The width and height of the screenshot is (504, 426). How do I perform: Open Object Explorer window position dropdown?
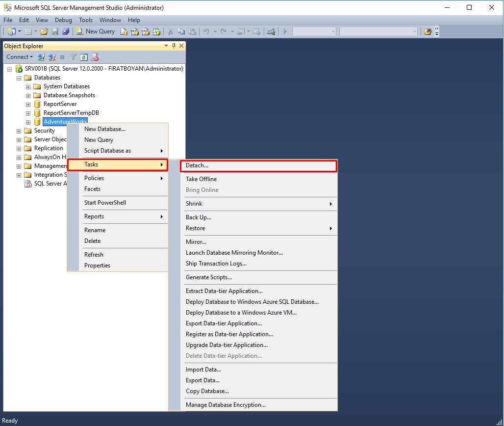pyautogui.click(x=166, y=46)
